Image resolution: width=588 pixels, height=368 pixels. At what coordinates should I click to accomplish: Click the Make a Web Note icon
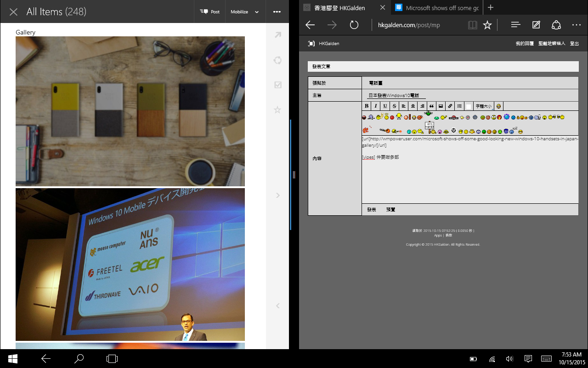click(x=536, y=25)
